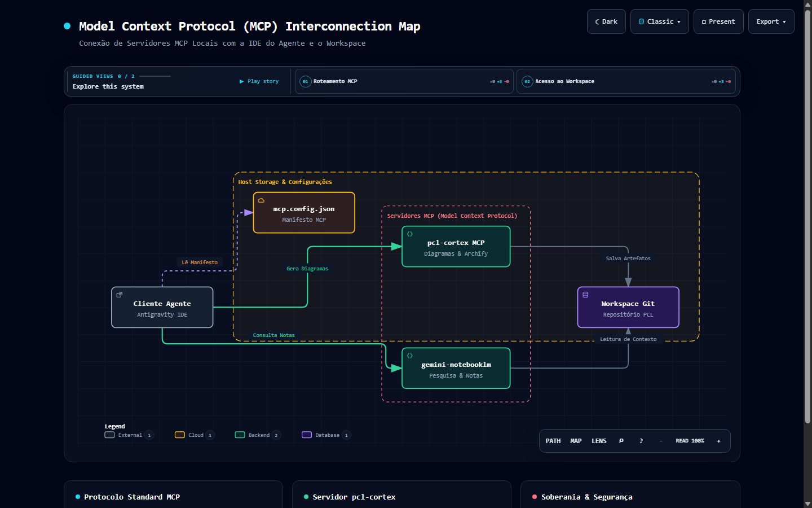This screenshot has width=812, height=508.
Task: Click the database icon on Workspace Git
Action: (585, 295)
